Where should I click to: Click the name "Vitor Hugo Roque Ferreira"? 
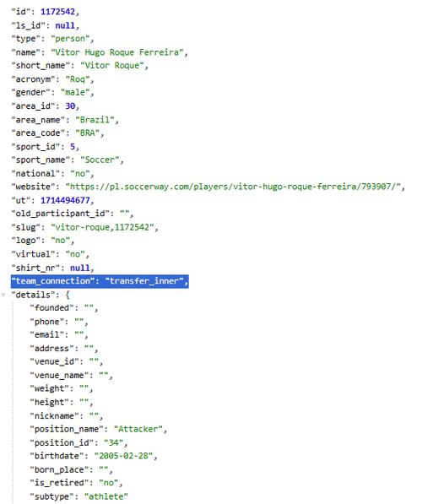click(x=117, y=52)
